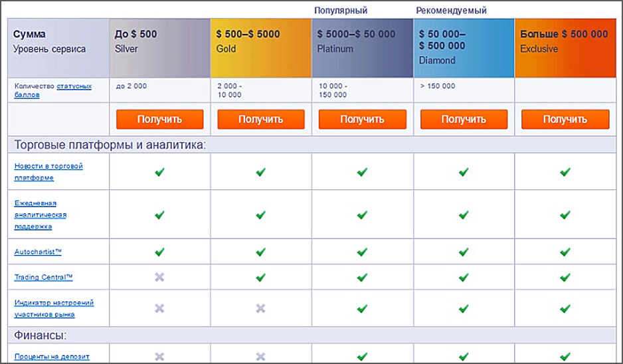623x364 pixels.
Task: Click Platinum checkmark for daily analytical support
Action: pyautogui.click(x=362, y=215)
